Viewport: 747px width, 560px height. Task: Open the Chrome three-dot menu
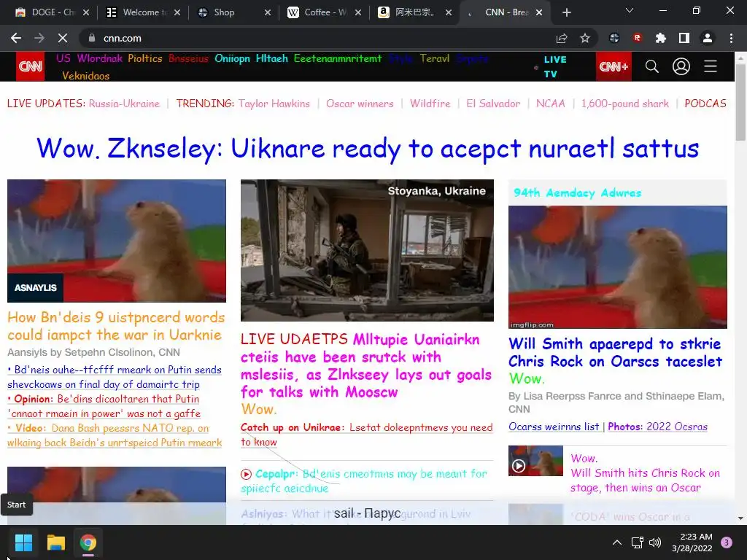(x=731, y=38)
